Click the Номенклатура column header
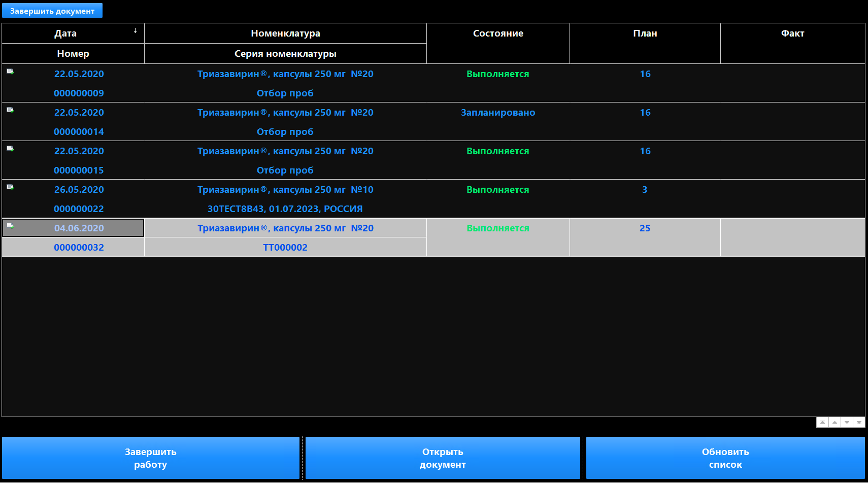868x483 pixels. pyautogui.click(x=285, y=33)
